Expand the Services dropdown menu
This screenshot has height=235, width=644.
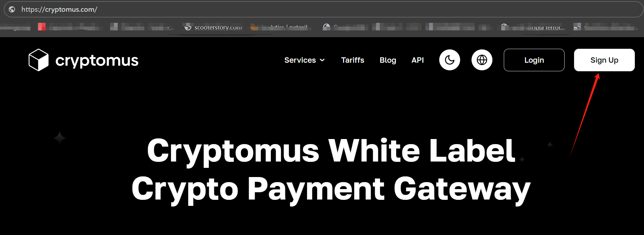click(304, 60)
